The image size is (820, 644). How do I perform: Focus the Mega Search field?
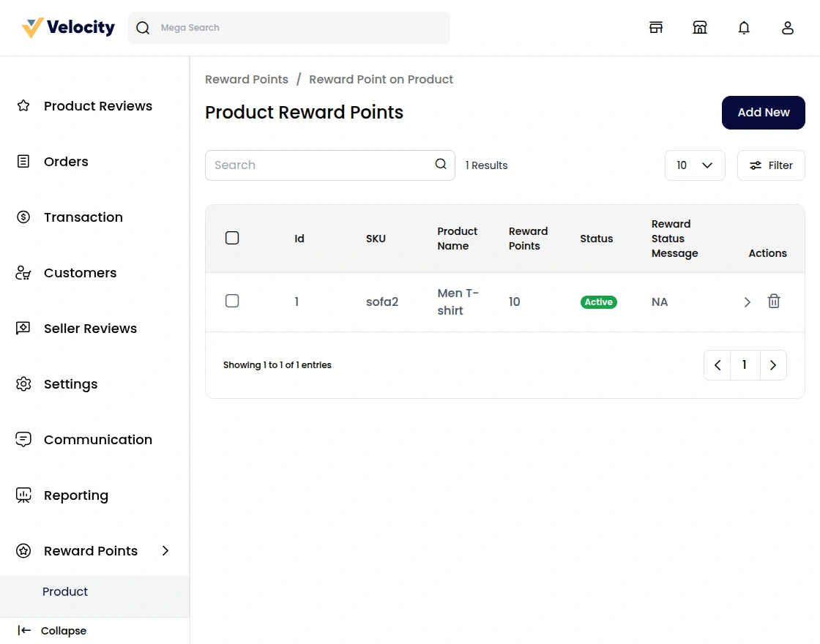(x=288, y=28)
